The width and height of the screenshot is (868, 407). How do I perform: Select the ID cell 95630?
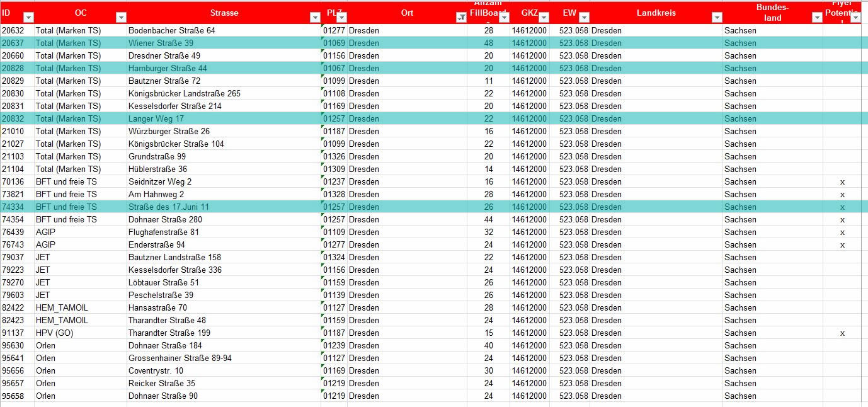[17, 345]
